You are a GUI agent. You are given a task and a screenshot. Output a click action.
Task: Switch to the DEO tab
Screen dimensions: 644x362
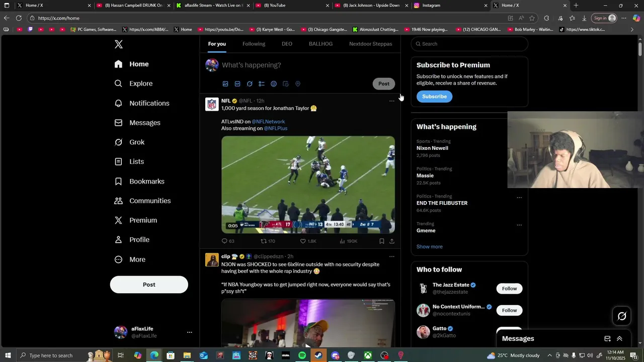(x=287, y=44)
